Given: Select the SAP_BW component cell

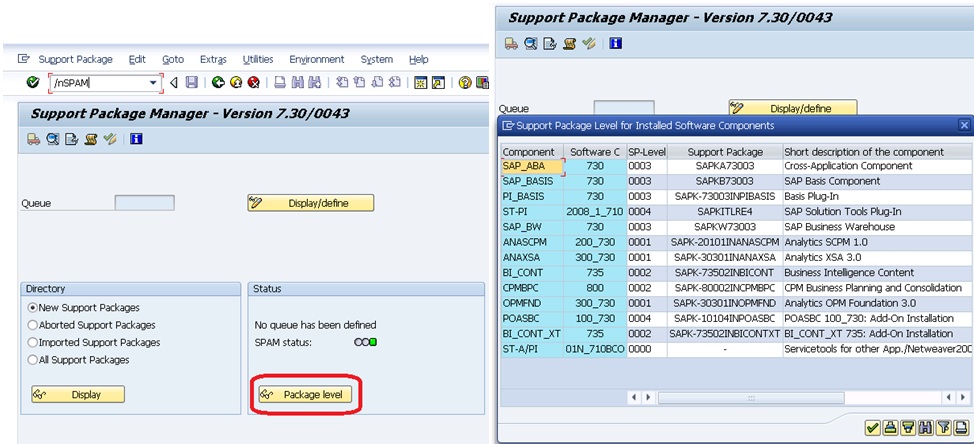Looking at the screenshot, I should [532, 227].
